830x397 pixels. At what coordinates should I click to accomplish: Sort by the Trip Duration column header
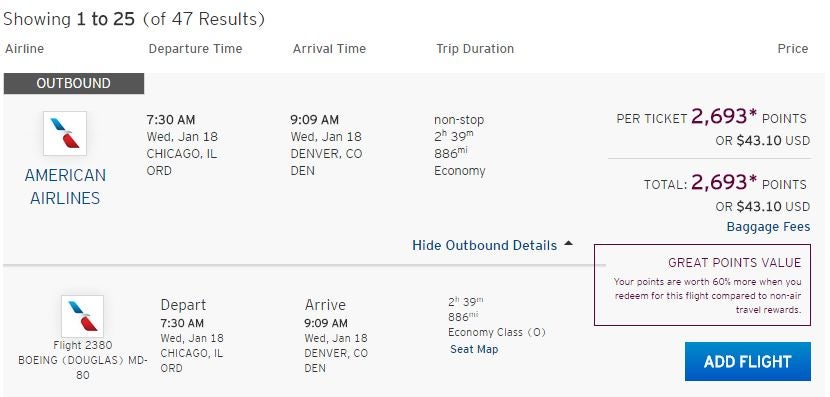tap(475, 49)
